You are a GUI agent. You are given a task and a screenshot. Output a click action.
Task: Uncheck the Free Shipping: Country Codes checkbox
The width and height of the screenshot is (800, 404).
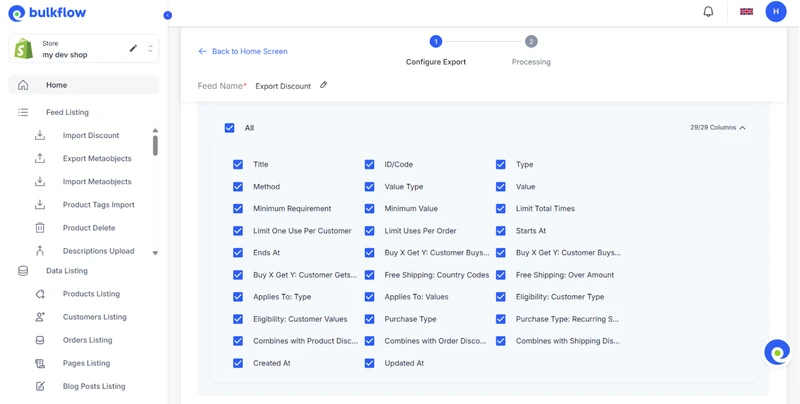369,275
